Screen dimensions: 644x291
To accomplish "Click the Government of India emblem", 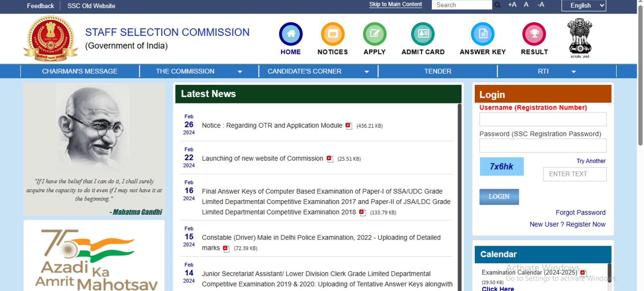I will pyautogui.click(x=580, y=38).
